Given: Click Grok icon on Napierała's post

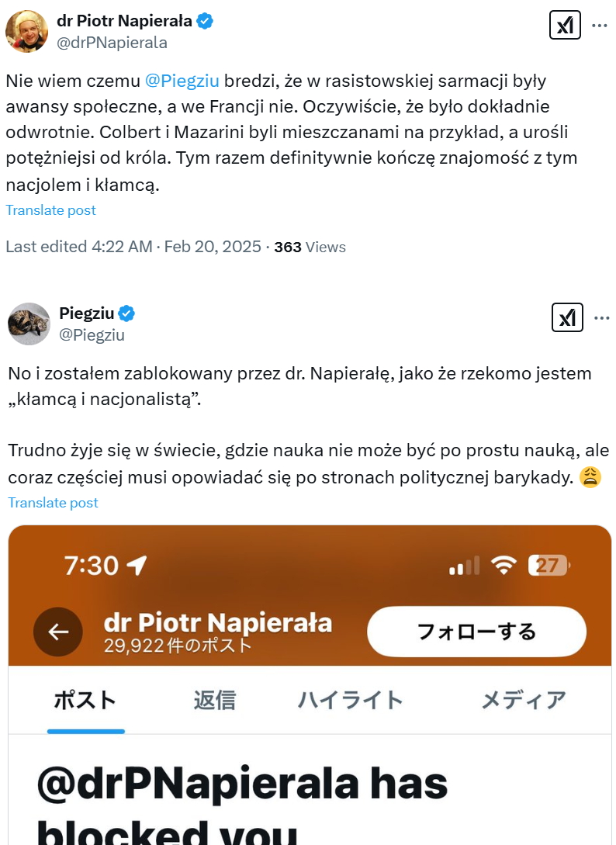Looking at the screenshot, I should click(x=565, y=26).
